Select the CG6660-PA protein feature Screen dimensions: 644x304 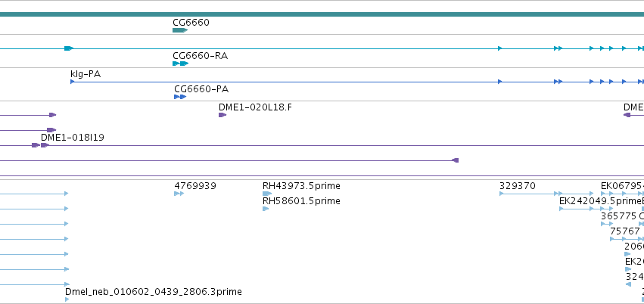pos(180,97)
